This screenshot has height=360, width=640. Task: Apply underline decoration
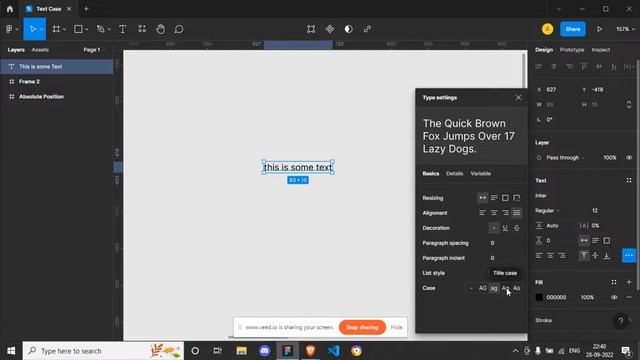click(x=505, y=228)
